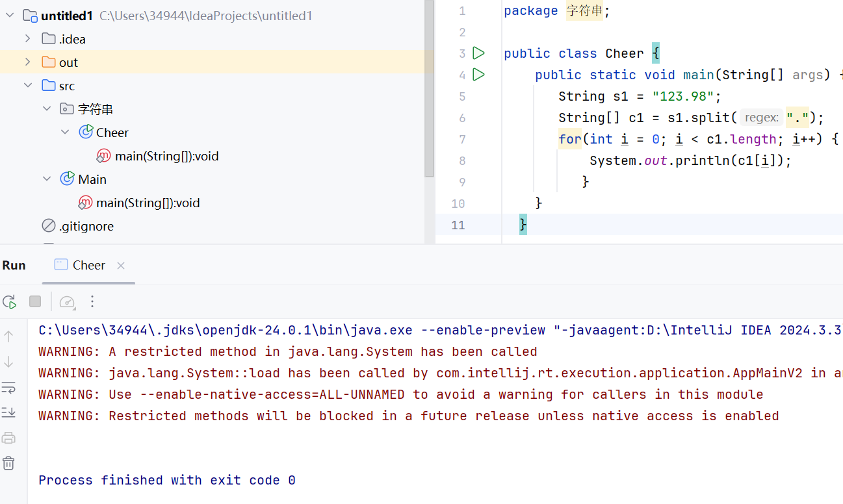Viewport: 843px width, 504px height.
Task: Click the Cheer class icon in tree
Action: click(86, 132)
